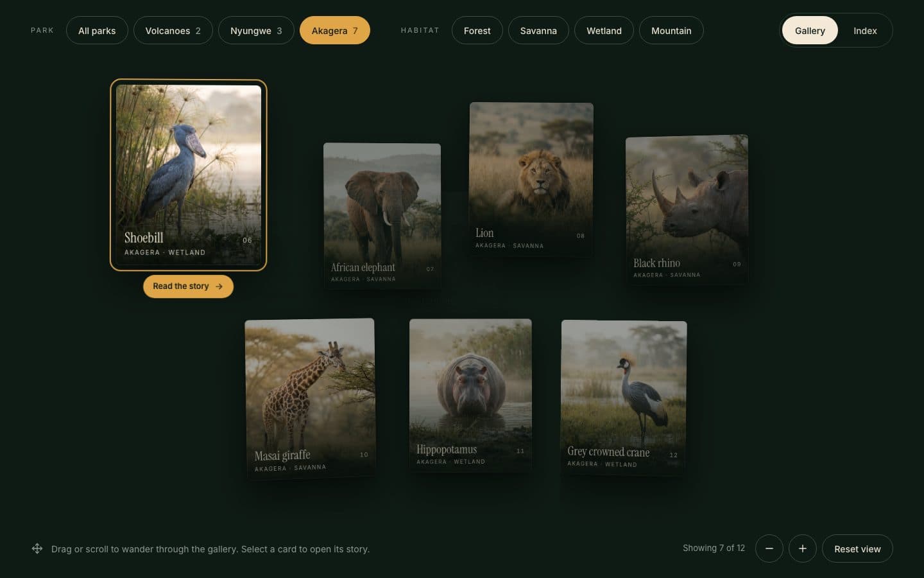Click the 'PARK' filter label
This screenshot has width=924, height=578.
(42, 30)
